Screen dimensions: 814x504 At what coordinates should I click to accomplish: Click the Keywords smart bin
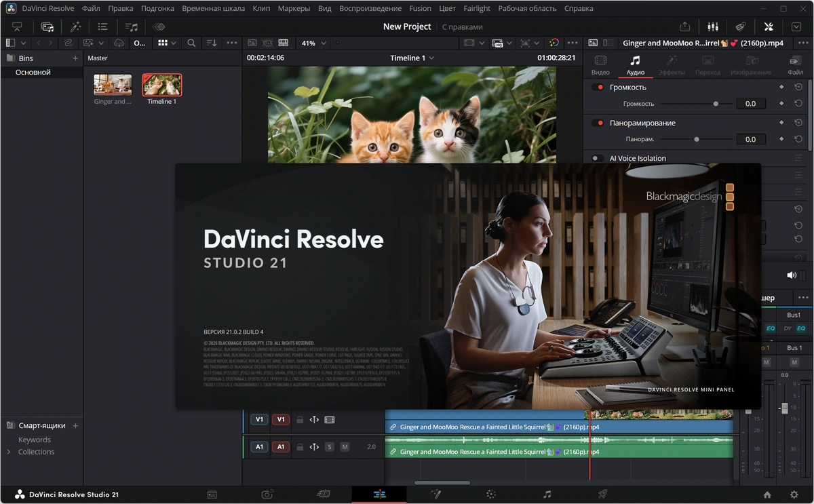coord(35,440)
